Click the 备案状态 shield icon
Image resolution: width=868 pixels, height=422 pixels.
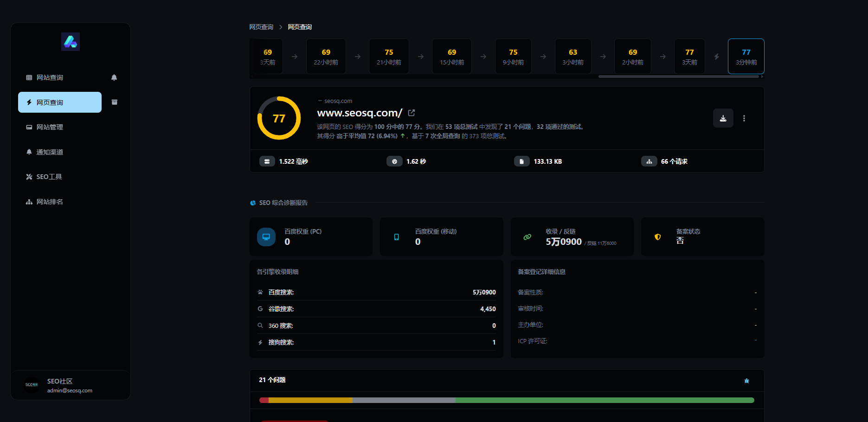(x=657, y=237)
